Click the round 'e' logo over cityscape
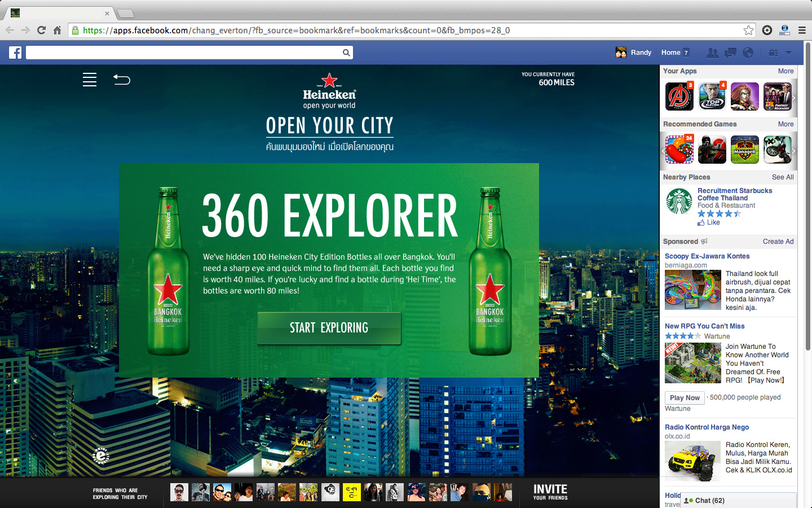812x508 pixels. click(x=101, y=456)
